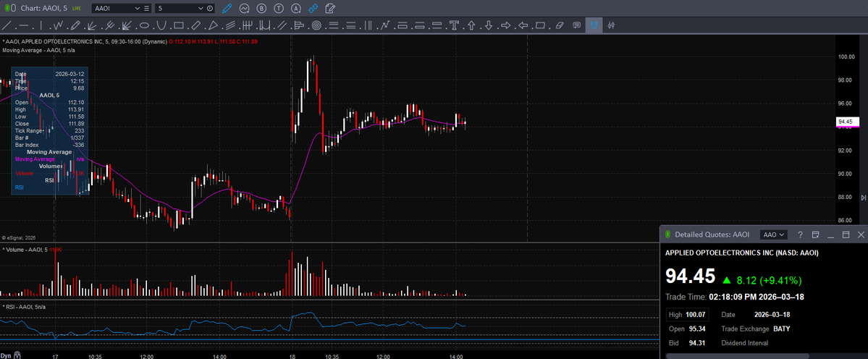The width and height of the screenshot is (868, 359).
Task: Click the Volume - AAOI pane label
Action: click(25, 250)
